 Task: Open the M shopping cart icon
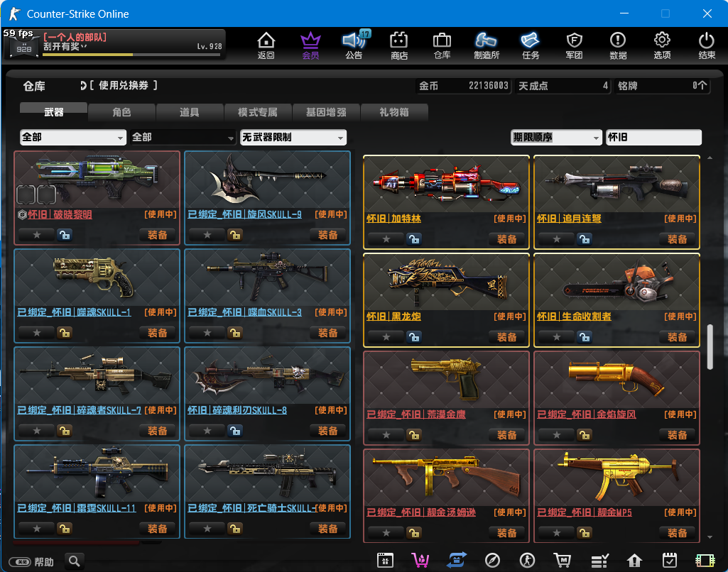(x=563, y=561)
